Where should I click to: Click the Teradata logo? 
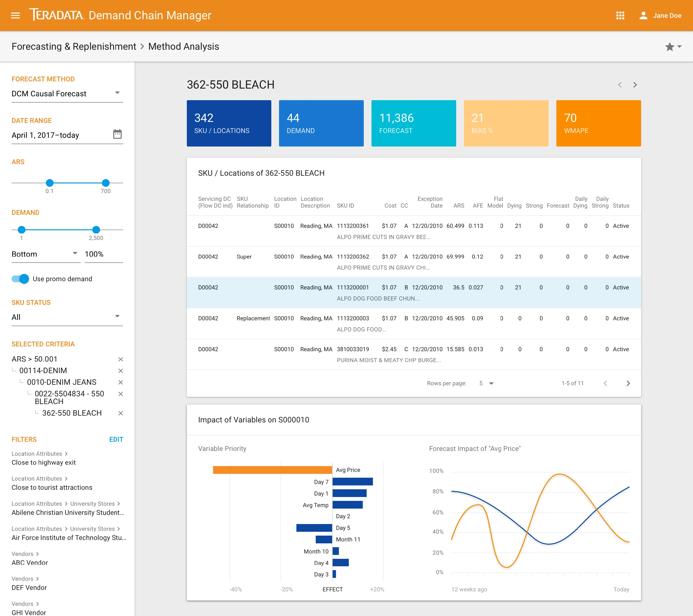point(57,15)
